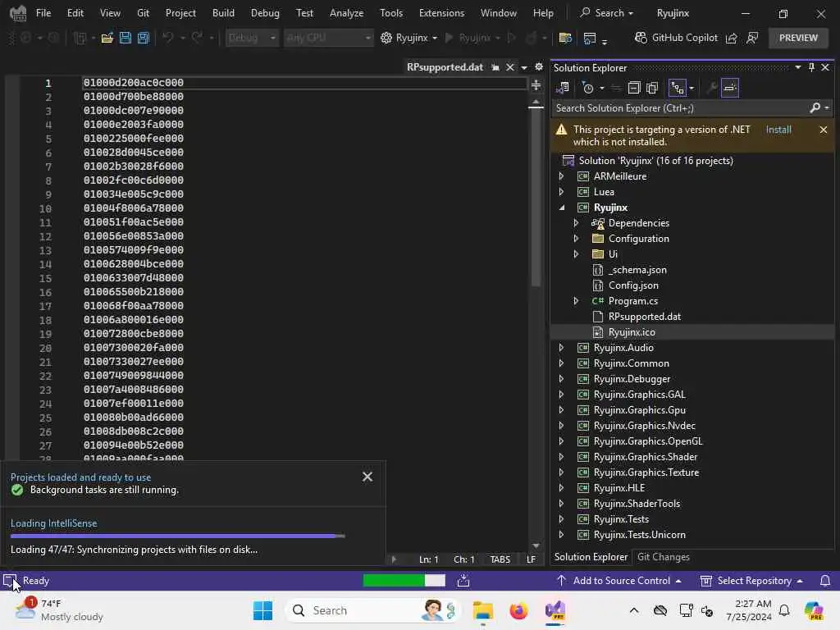Open the GitHub Copilot button
The image size is (840, 630).
(676, 38)
